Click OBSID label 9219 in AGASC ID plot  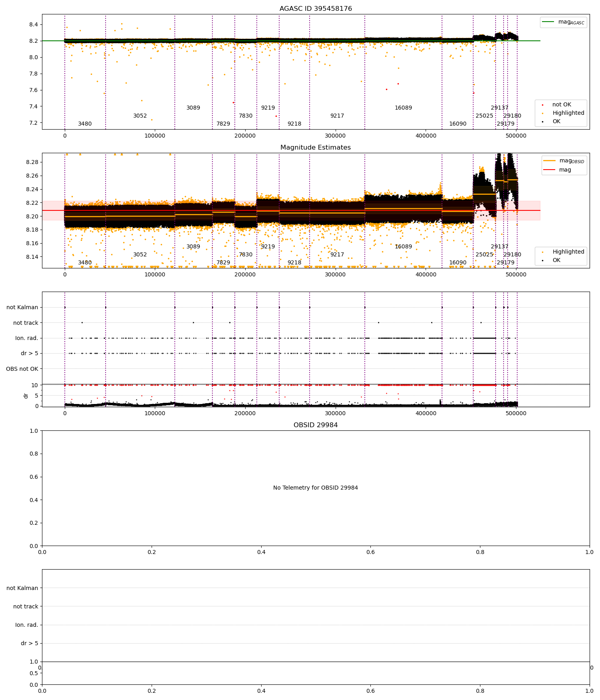click(268, 108)
